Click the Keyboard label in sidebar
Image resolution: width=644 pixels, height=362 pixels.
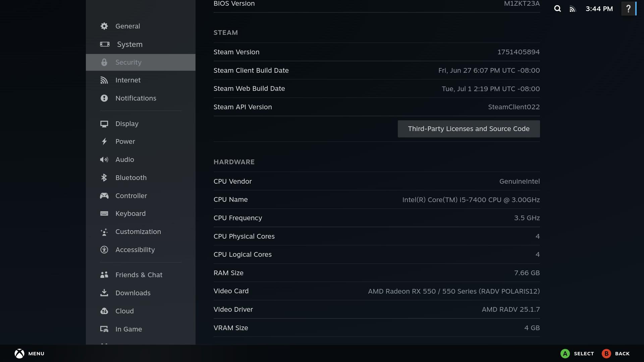tap(130, 214)
